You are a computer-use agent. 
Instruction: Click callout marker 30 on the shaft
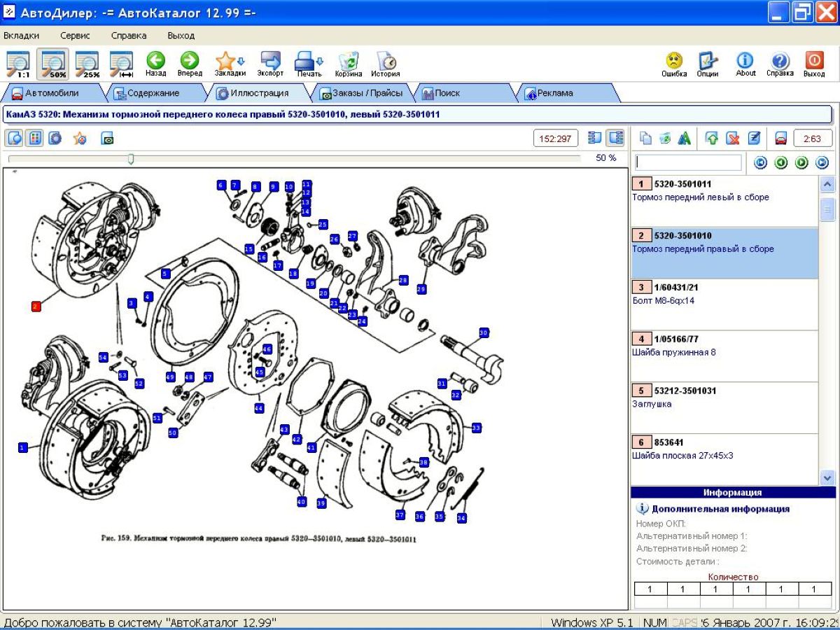[x=484, y=332]
